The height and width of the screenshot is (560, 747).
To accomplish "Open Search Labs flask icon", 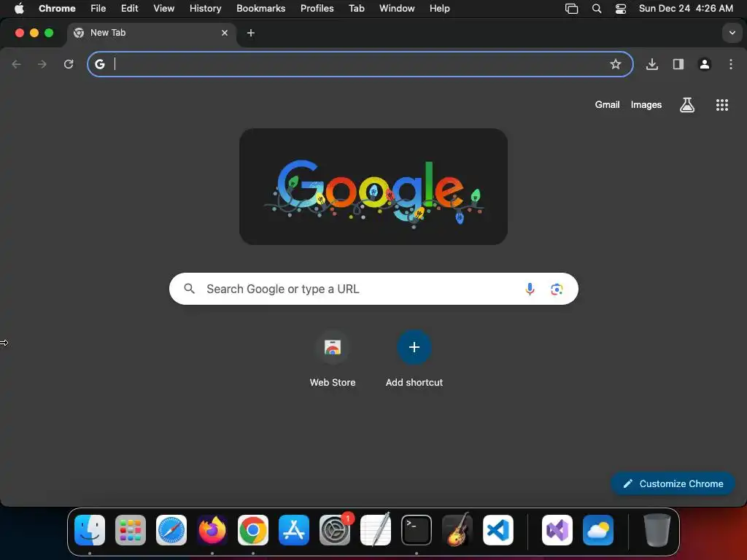I will (687, 105).
